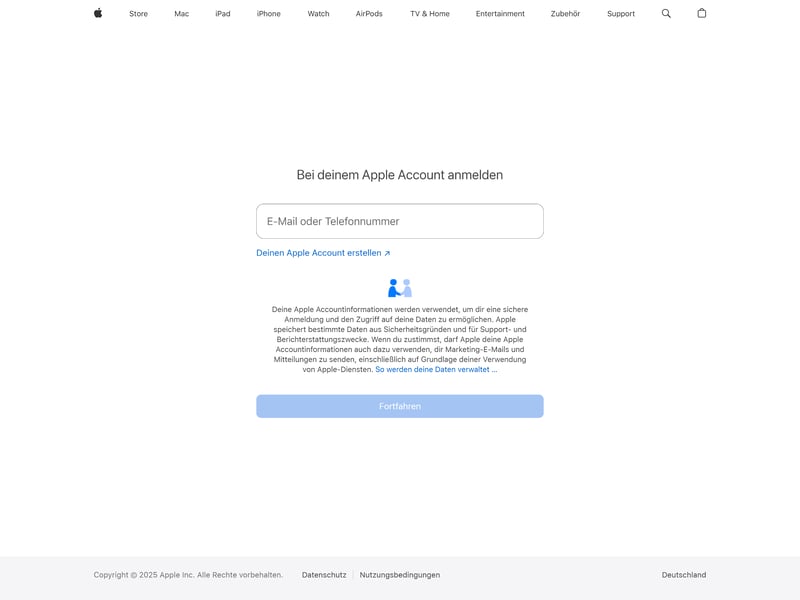Open the Datenschutz footer link

tap(324, 574)
